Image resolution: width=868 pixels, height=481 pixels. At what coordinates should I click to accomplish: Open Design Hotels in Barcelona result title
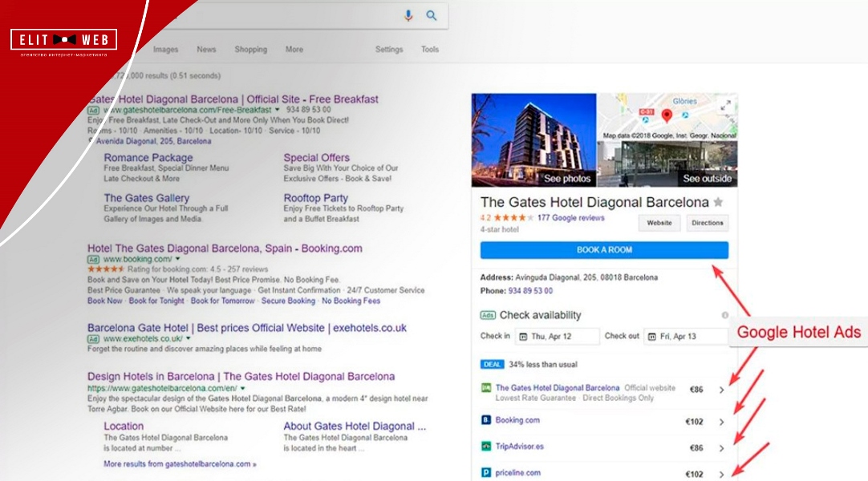pyautogui.click(x=241, y=377)
